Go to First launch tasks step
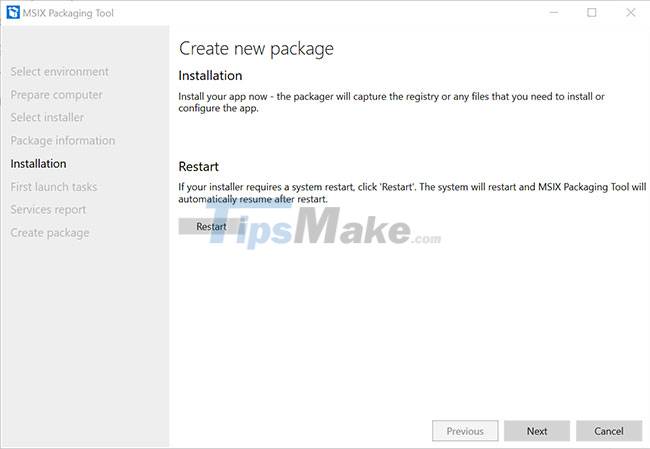This screenshot has height=449, width=650. [54, 187]
